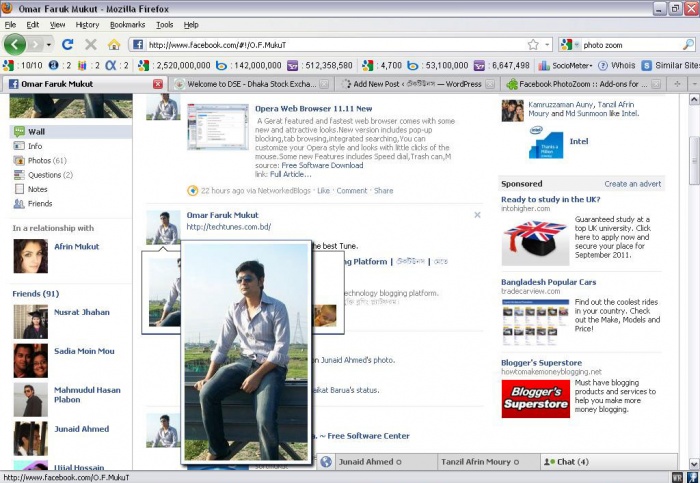Open Nusrat Jhahan's profile link
700x483 pixels.
(82, 312)
